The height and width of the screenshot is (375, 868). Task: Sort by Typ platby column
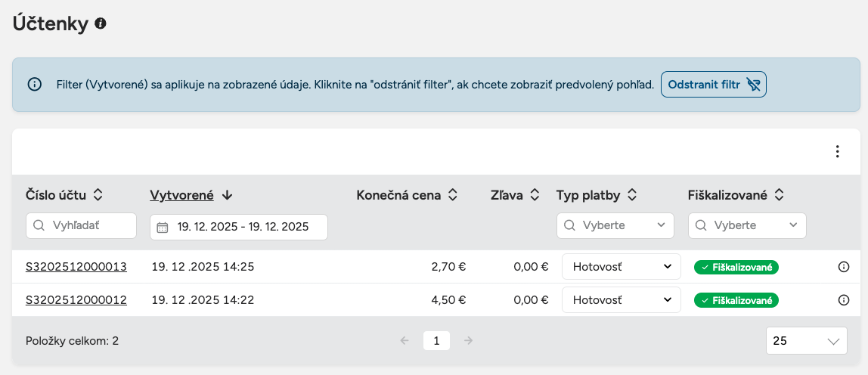[x=631, y=195]
